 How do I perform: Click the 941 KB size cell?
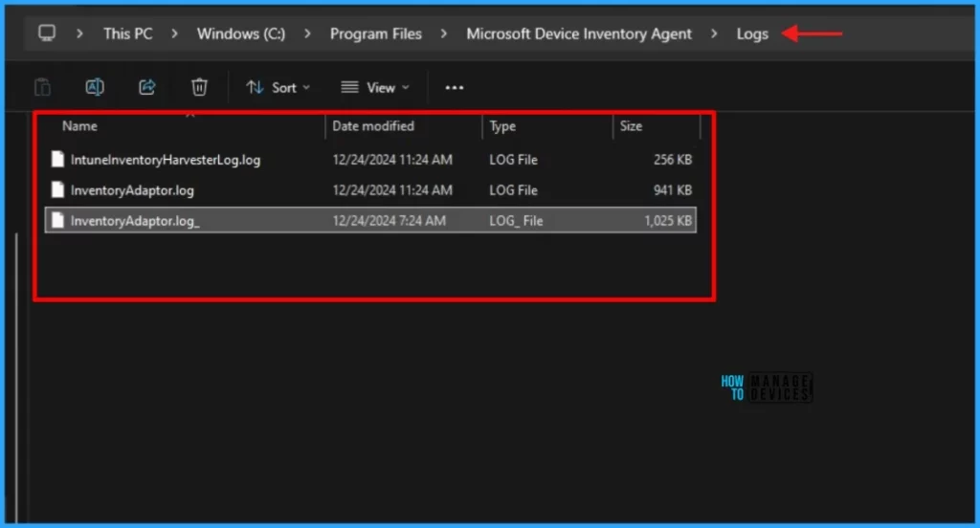point(673,190)
